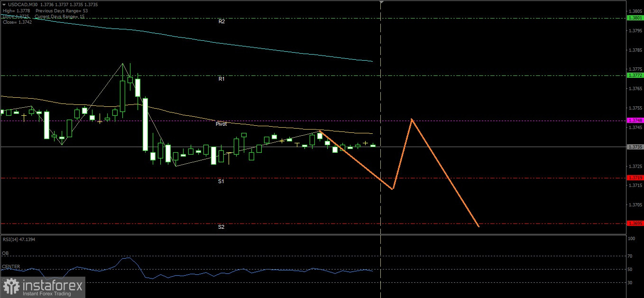Image resolution: width=644 pixels, height=298 pixels.
Task: Click the magenta 1.3748 pivot price tag
Action: [635, 121]
